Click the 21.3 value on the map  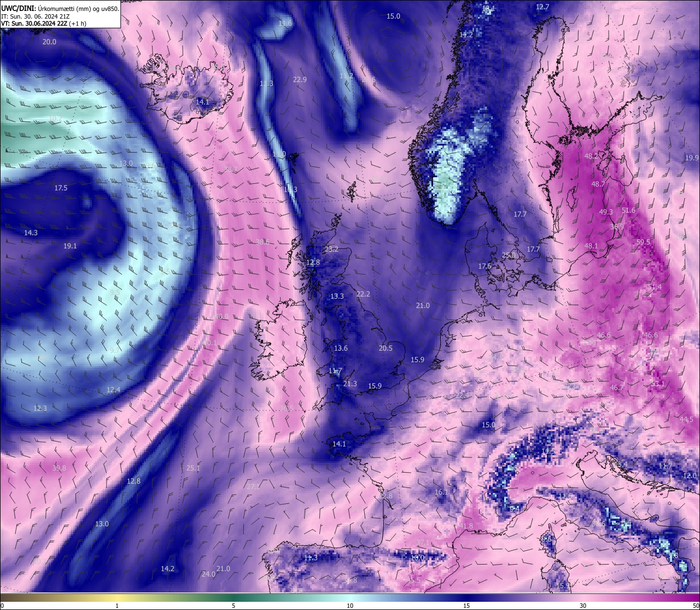(x=350, y=385)
